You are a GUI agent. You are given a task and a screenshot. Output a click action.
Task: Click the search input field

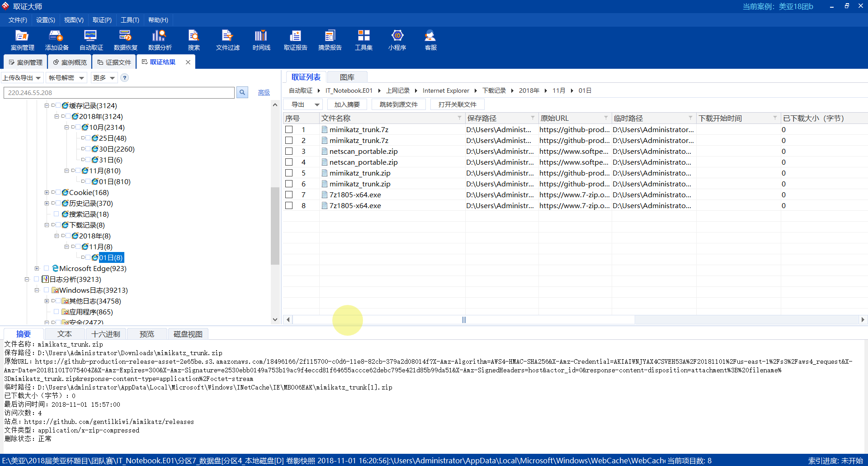(x=119, y=93)
